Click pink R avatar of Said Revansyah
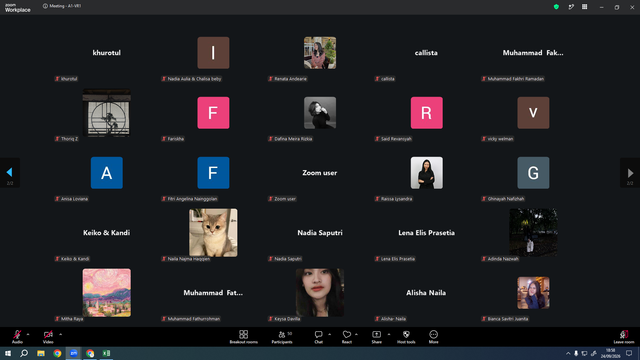640x360 pixels. (x=427, y=113)
